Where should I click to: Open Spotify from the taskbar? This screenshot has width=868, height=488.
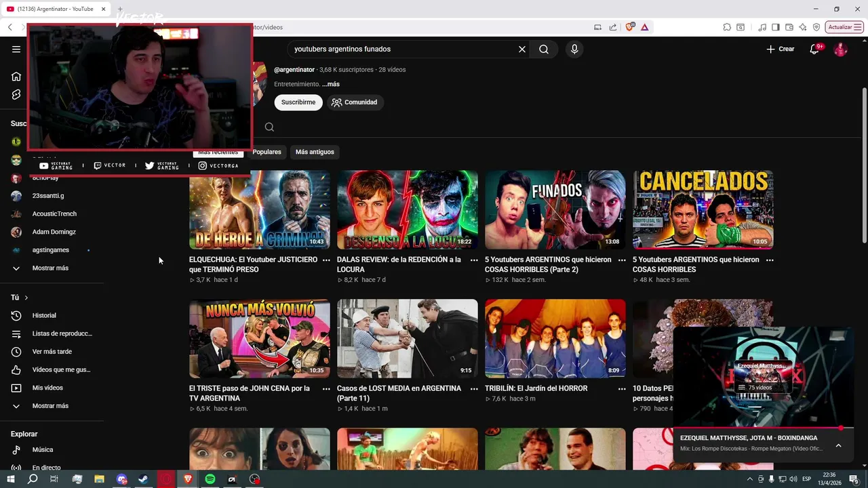pyautogui.click(x=210, y=479)
